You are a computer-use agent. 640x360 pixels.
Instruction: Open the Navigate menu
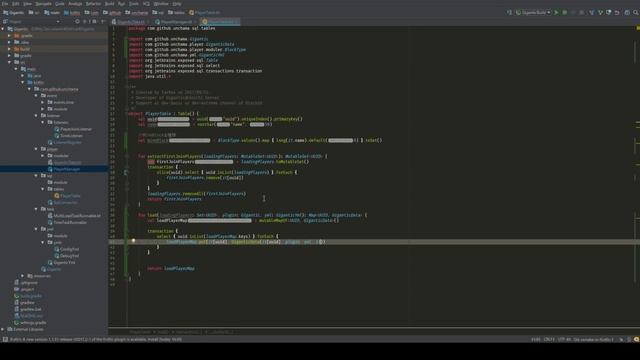(43, 4)
